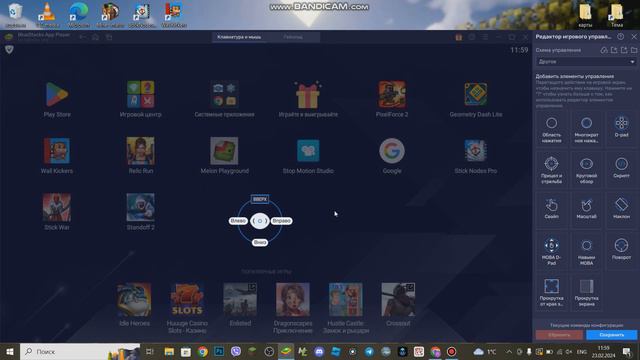The width and height of the screenshot is (640, 360).
Task: Launch Geometry Dash Lite
Action: (x=476, y=99)
